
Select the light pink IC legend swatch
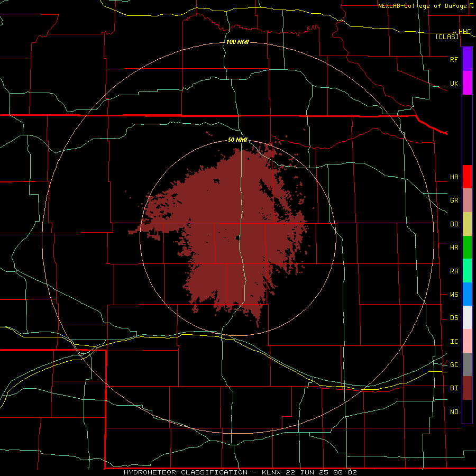coord(467,341)
